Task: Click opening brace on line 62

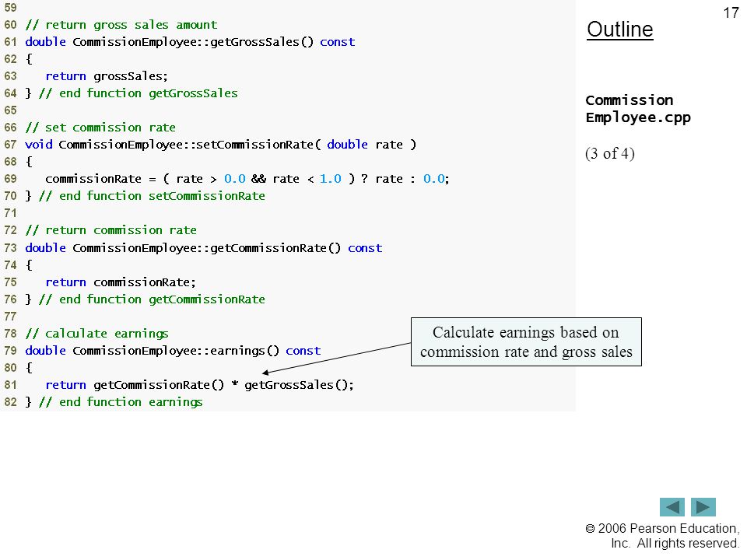Action: click(29, 59)
